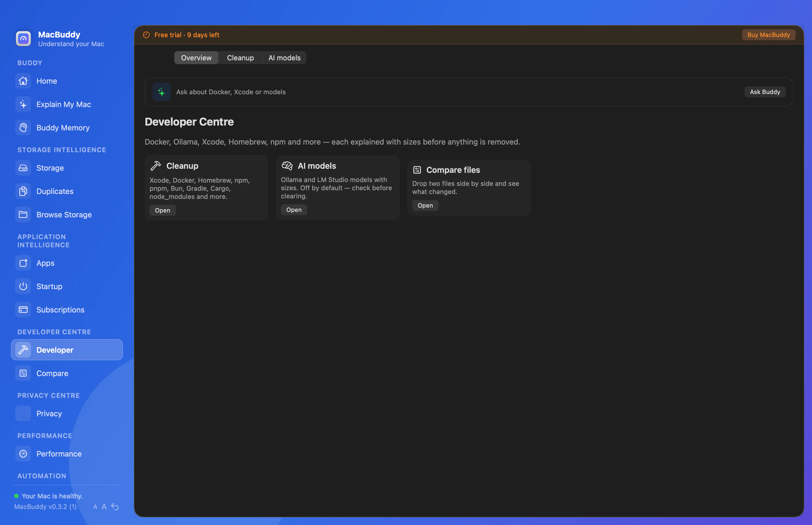Click the Storage drive icon in sidebar
The width and height of the screenshot is (812, 525).
[x=23, y=168]
